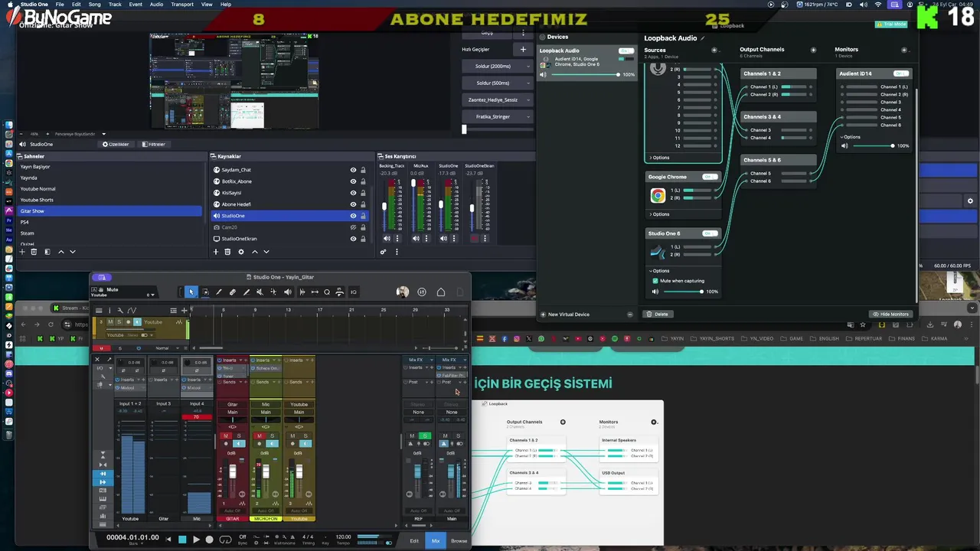Toggle visibility of Saydam_Chat source

coord(353,170)
